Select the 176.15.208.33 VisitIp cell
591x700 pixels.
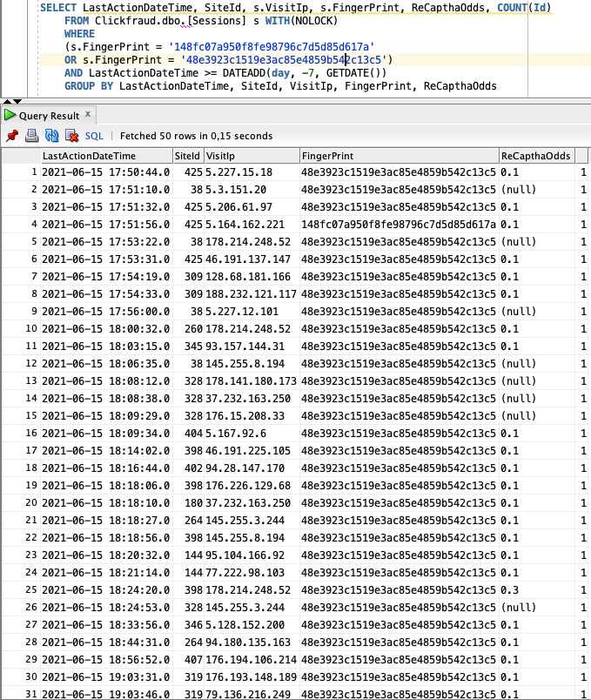tap(252, 416)
